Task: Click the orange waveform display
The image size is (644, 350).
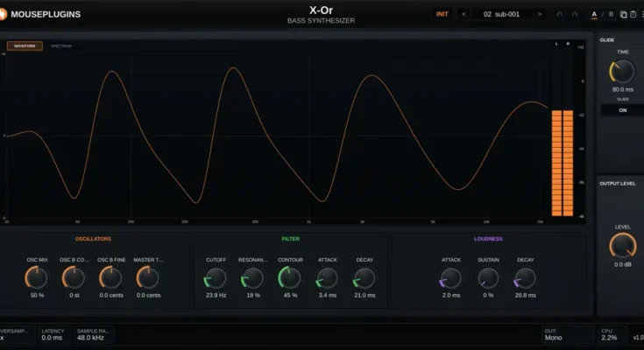Action: tap(275, 136)
